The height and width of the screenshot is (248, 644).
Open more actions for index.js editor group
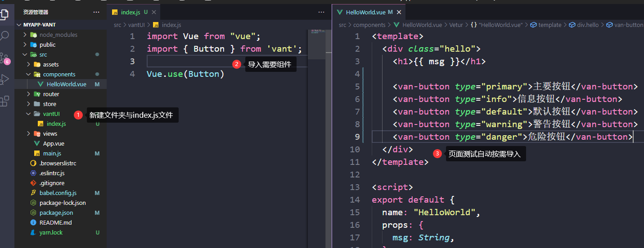[x=321, y=12]
